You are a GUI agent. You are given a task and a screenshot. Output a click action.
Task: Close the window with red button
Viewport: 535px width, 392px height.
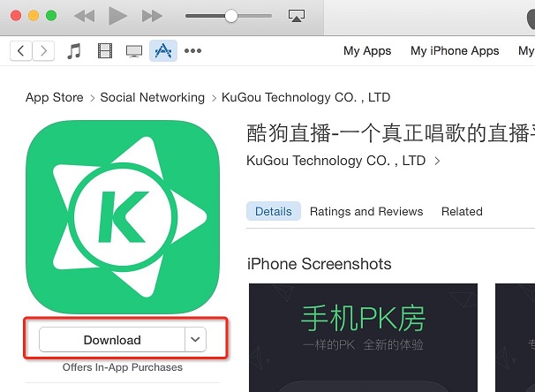pos(16,16)
